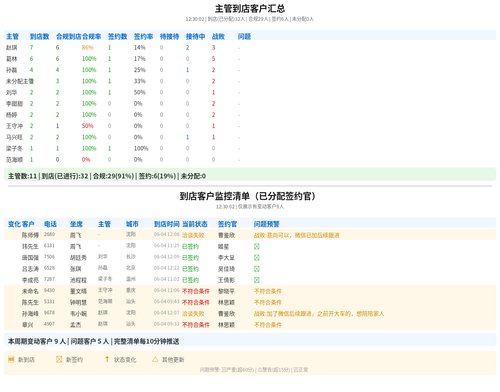Click phone number 7506
Viewport: 500px width, 392px height.
coord(49,257)
